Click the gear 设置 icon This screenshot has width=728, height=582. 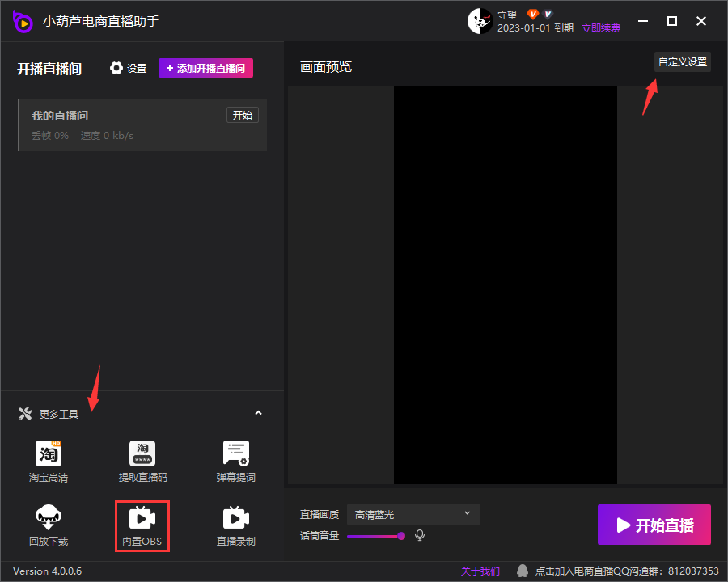116,69
